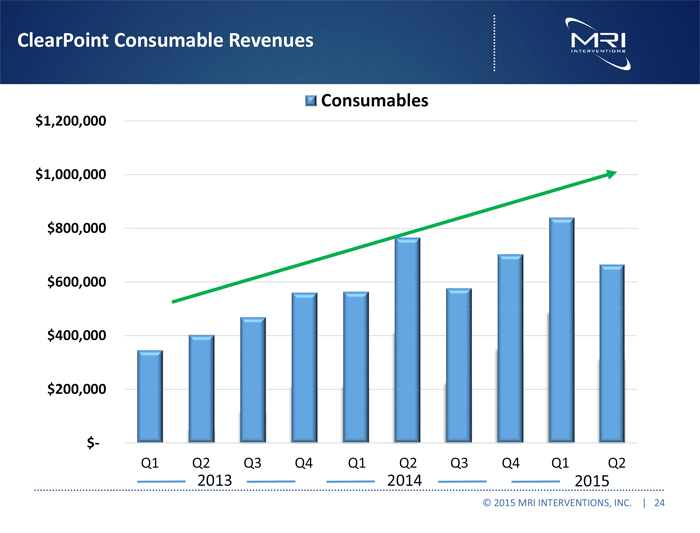Select the Q2 2014 bar
The height and width of the screenshot is (533, 700).
(408, 340)
